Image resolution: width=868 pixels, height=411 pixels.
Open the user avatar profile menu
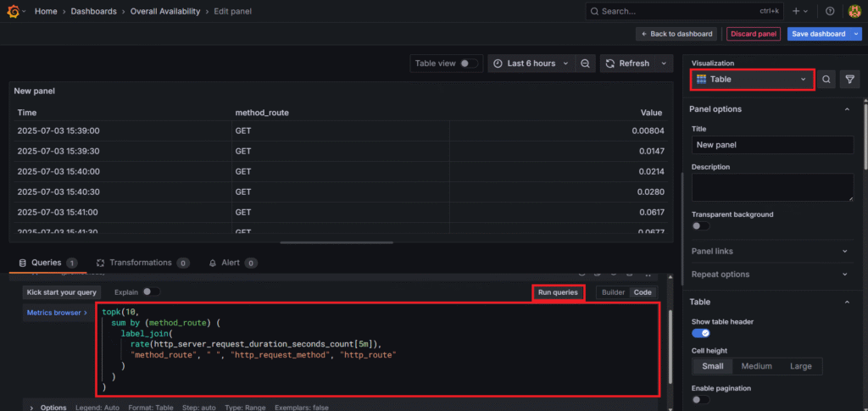pyautogui.click(x=854, y=11)
